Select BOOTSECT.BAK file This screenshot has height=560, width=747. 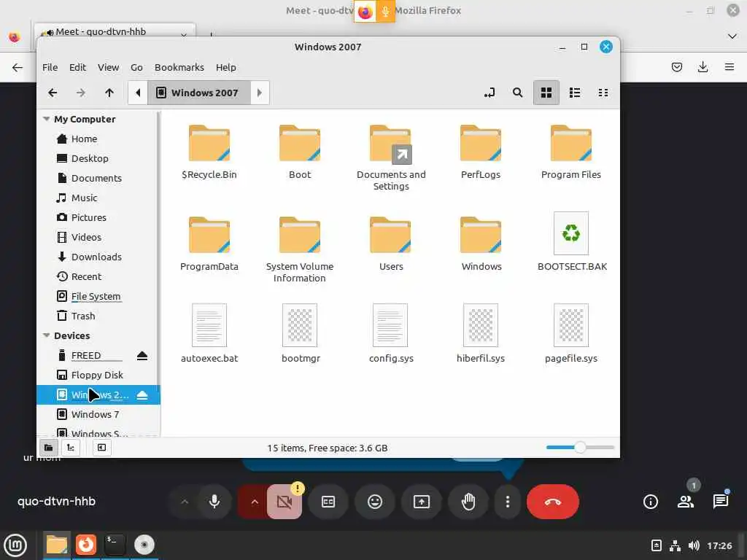coord(572,242)
